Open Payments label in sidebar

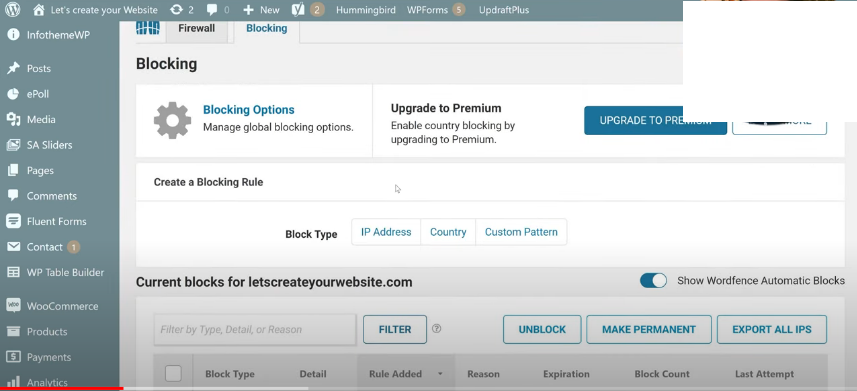tap(49, 357)
